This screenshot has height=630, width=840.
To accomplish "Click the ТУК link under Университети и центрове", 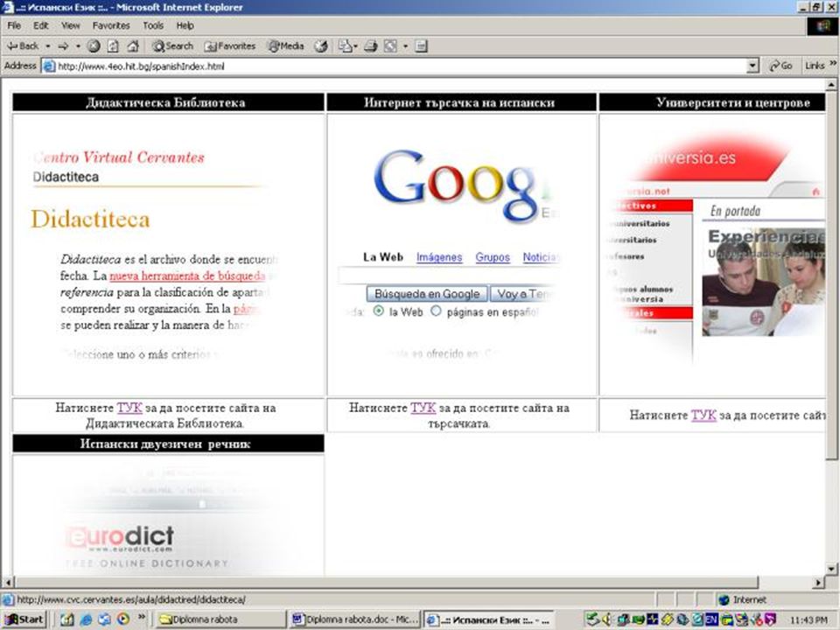I will click(703, 415).
